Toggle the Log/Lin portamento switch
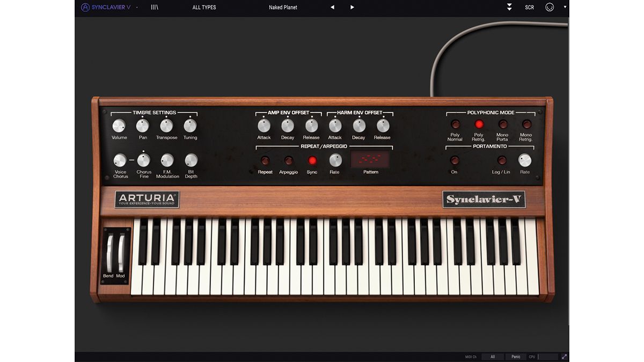This screenshot has height=362, width=644. point(501,160)
